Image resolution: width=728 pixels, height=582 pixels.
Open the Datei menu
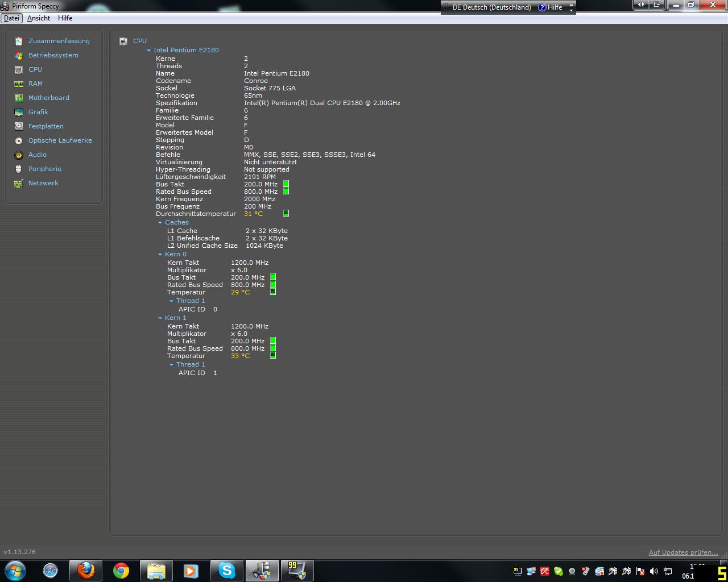(x=11, y=18)
